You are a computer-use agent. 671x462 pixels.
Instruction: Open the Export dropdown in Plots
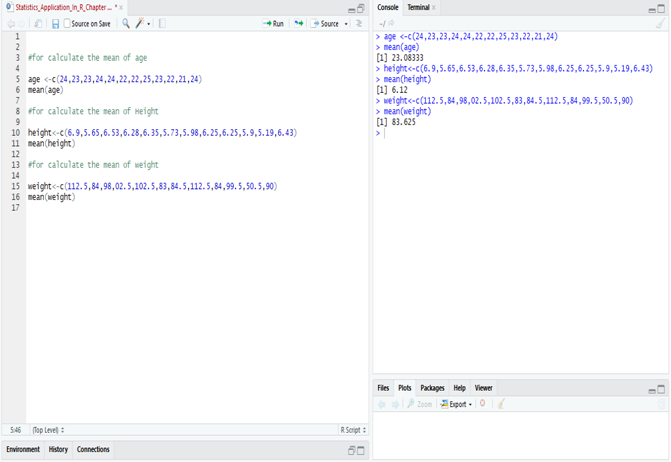(456, 404)
